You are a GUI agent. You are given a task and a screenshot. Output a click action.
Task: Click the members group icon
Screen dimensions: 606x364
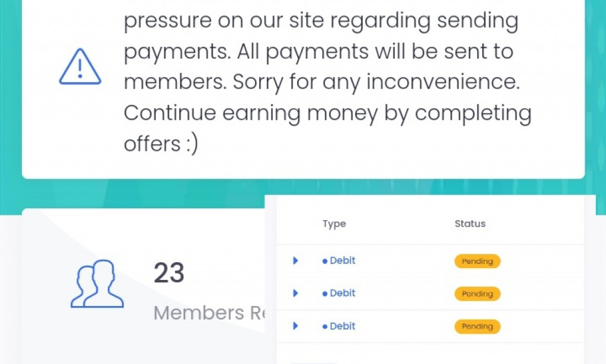click(97, 284)
